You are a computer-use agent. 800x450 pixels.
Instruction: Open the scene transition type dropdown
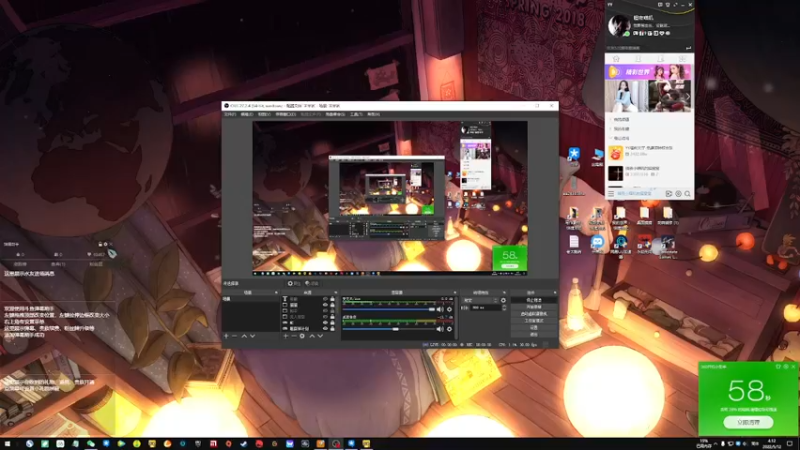pos(481,300)
